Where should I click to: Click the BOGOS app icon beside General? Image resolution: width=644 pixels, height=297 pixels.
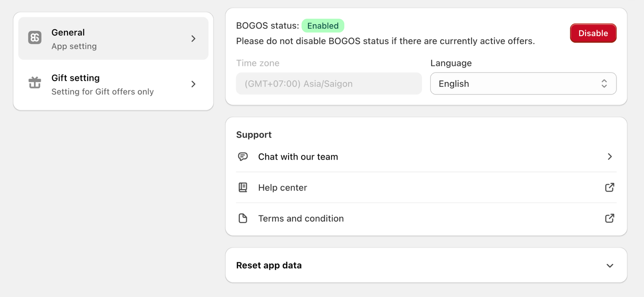coord(35,38)
